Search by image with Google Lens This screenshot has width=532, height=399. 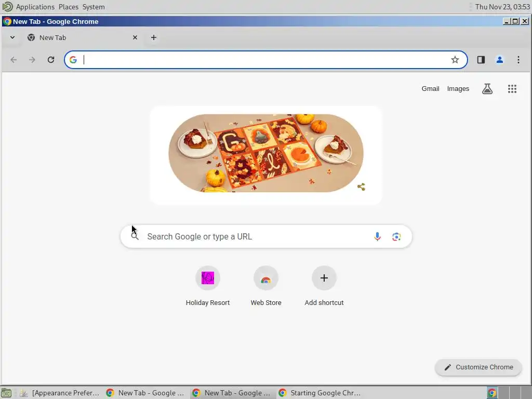point(396,236)
